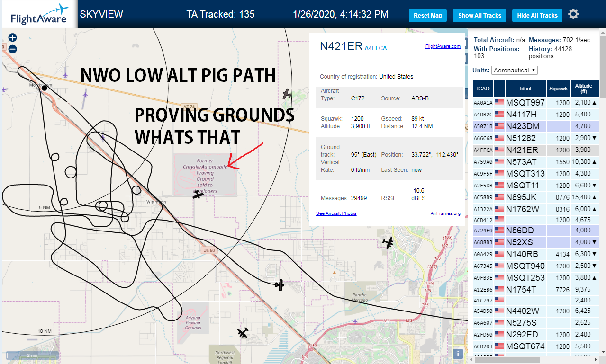Open AirFrames.org link

[x=445, y=213]
